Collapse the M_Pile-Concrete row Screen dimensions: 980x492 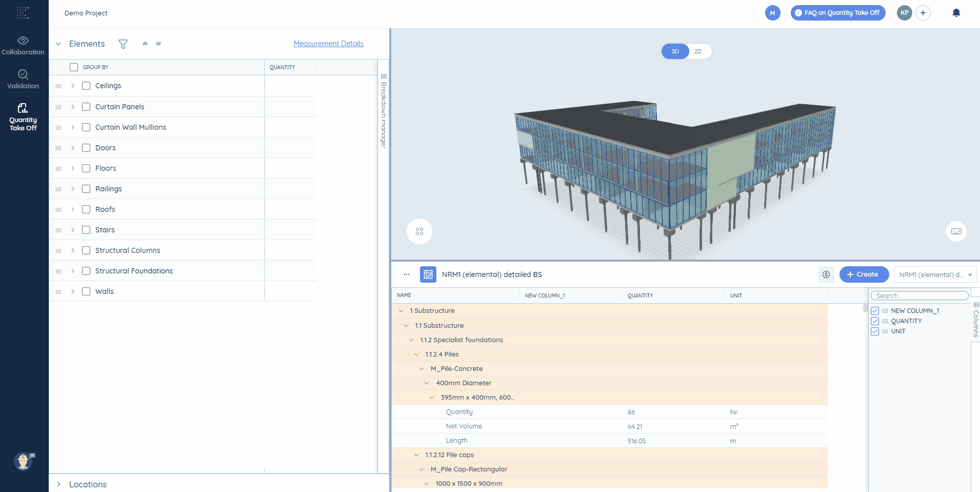click(x=422, y=369)
